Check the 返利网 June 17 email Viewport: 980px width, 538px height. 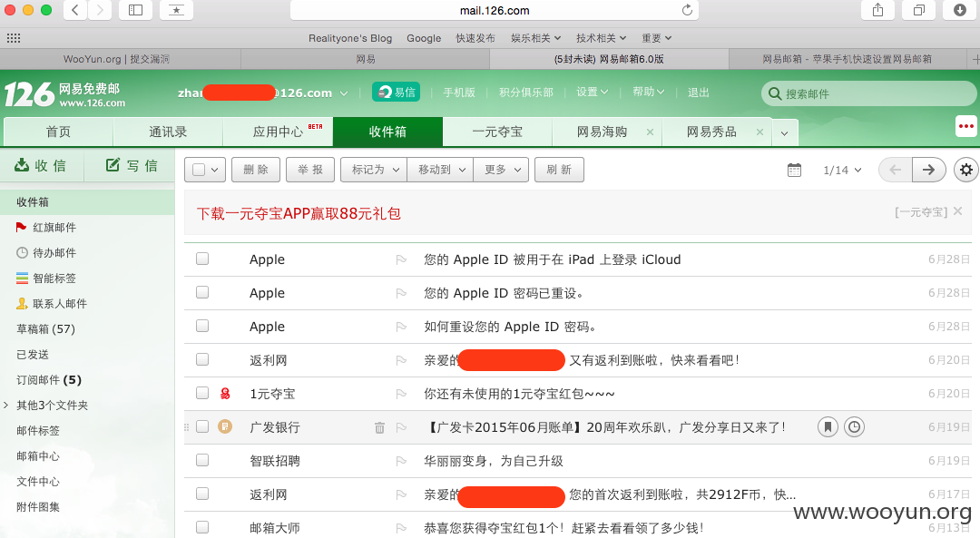coord(201,494)
